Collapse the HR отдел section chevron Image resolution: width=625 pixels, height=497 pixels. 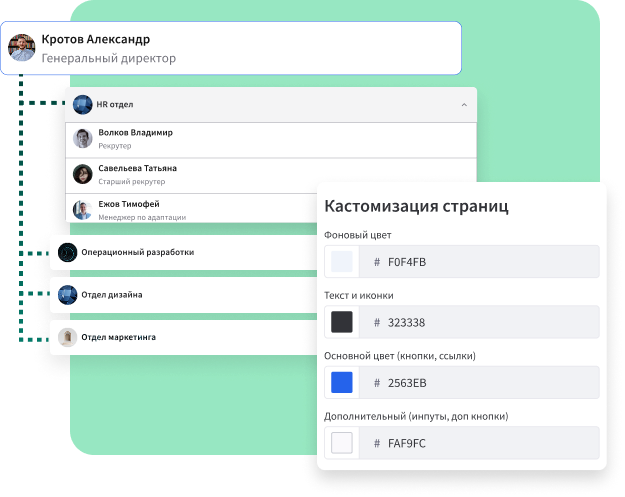(464, 105)
